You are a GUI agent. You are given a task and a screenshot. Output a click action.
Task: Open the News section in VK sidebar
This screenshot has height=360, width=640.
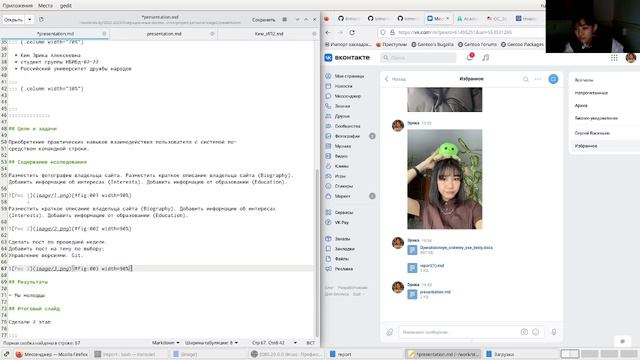[343, 86]
